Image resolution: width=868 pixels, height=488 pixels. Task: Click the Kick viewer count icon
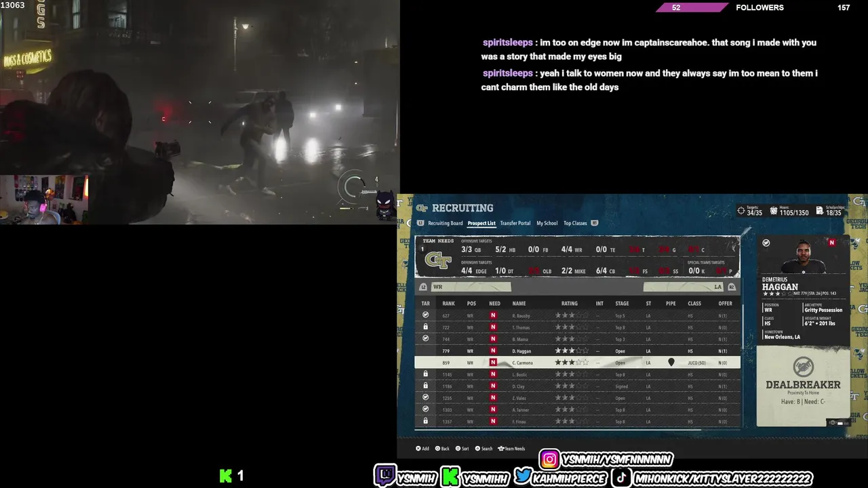pyautogui.click(x=226, y=476)
